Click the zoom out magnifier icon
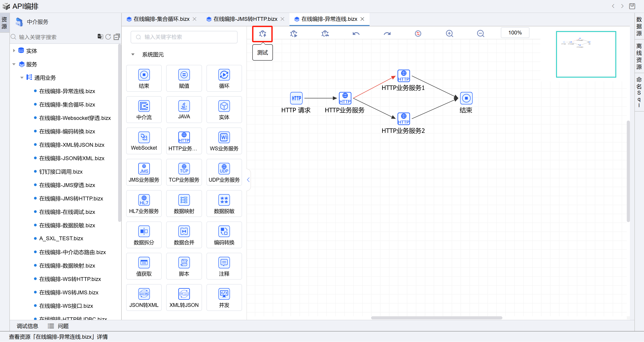The height and width of the screenshot is (342, 644). [480, 34]
